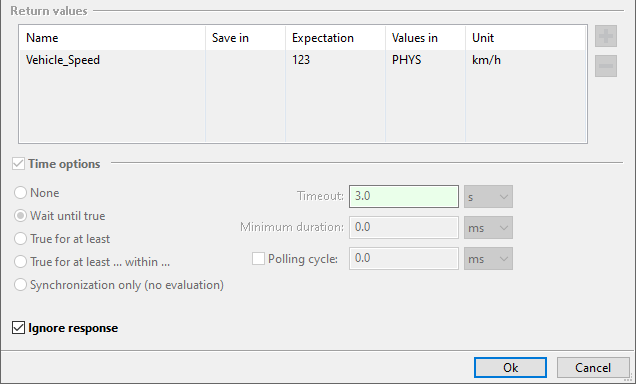The width and height of the screenshot is (636, 384).
Task: Open the Minimum duration unit dropdown
Action: pyautogui.click(x=488, y=227)
